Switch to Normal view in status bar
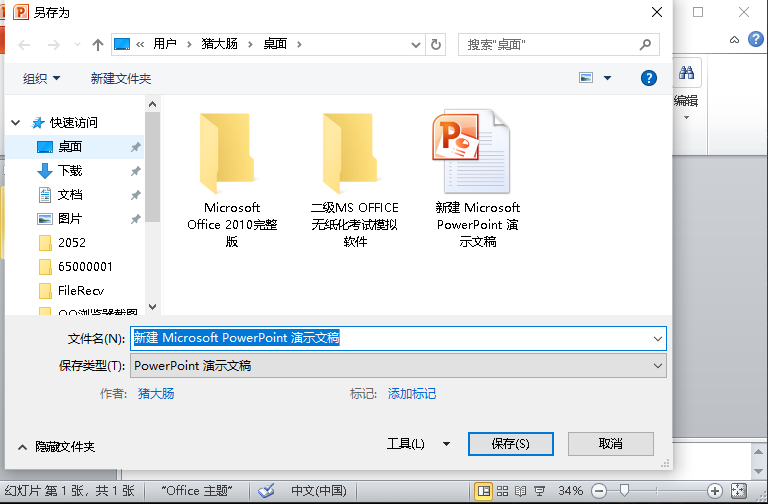Image resolution: width=768 pixels, height=504 pixels. (484, 491)
